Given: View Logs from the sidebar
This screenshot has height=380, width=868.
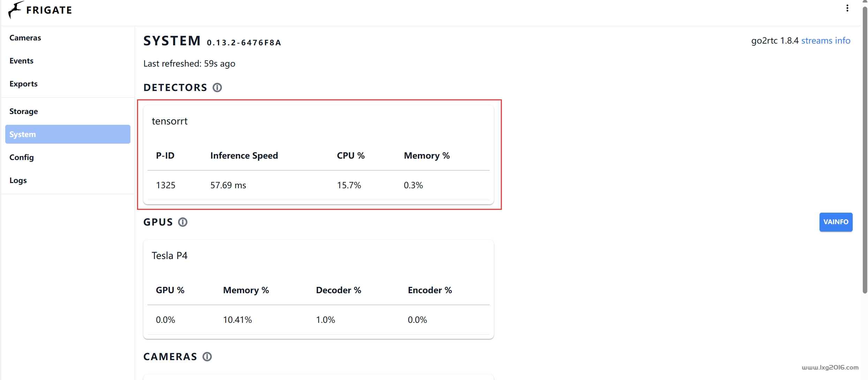Looking at the screenshot, I should click(x=18, y=180).
